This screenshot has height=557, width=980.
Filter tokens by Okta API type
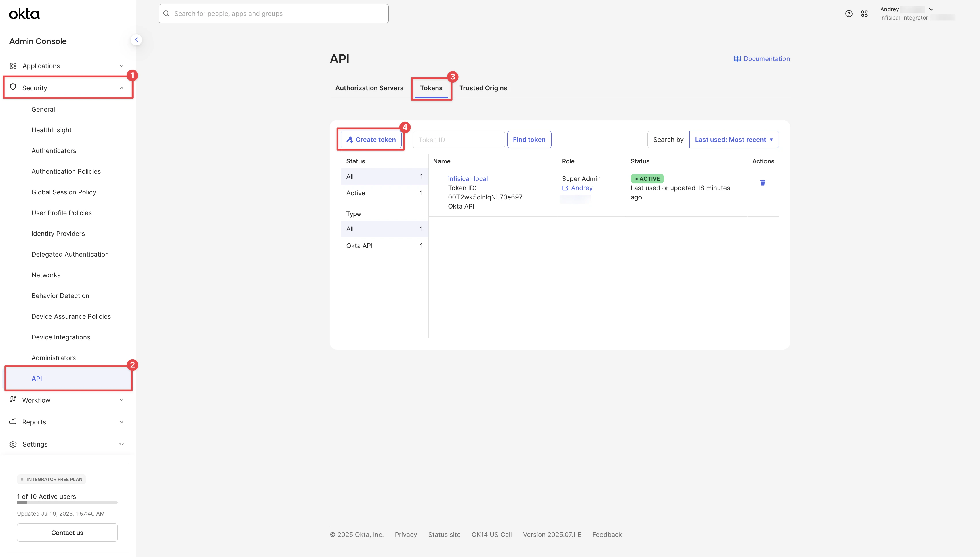384,246
